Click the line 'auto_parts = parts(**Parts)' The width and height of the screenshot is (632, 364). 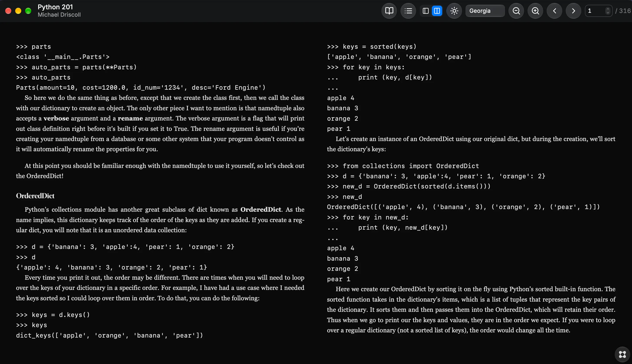(84, 67)
